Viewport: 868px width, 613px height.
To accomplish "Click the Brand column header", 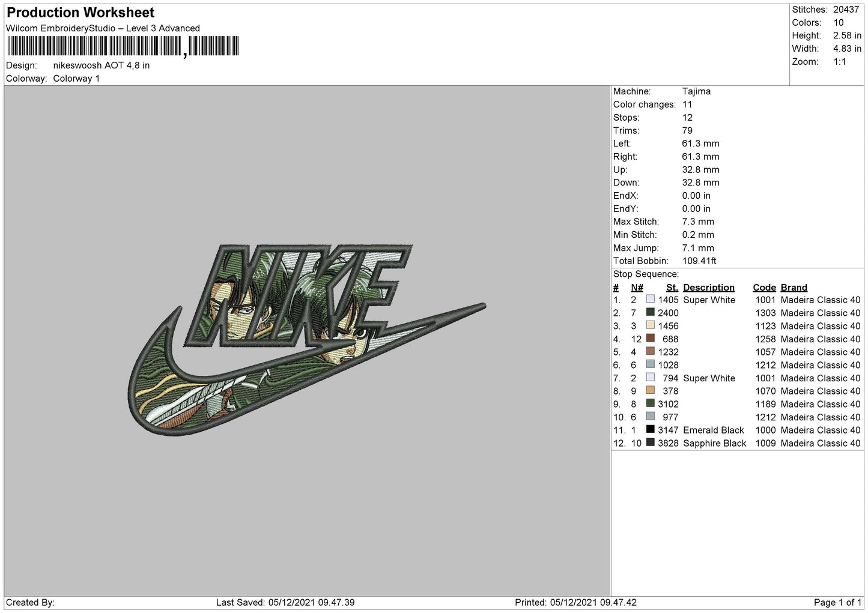I will [794, 288].
